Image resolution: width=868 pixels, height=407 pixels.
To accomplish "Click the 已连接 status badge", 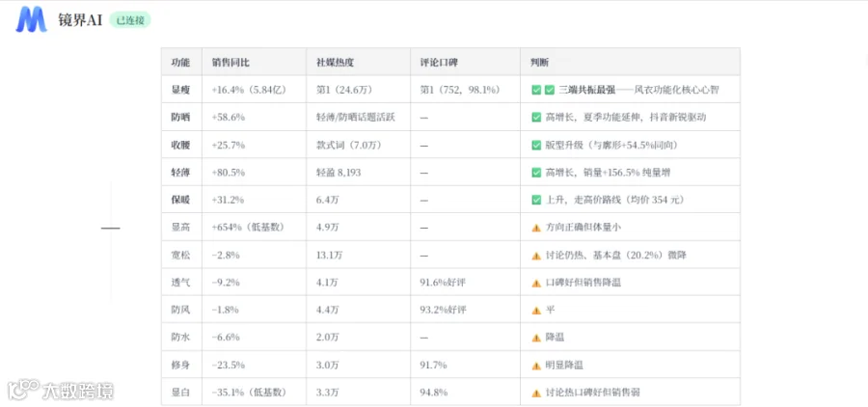I will coord(130,20).
